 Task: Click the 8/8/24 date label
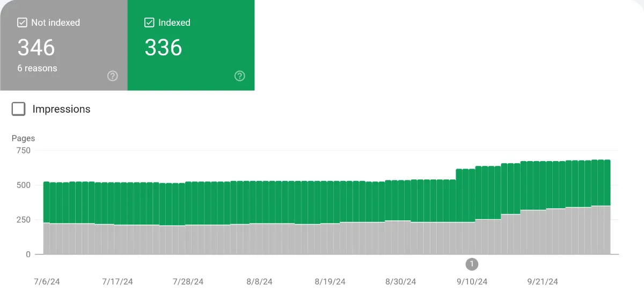click(x=259, y=281)
